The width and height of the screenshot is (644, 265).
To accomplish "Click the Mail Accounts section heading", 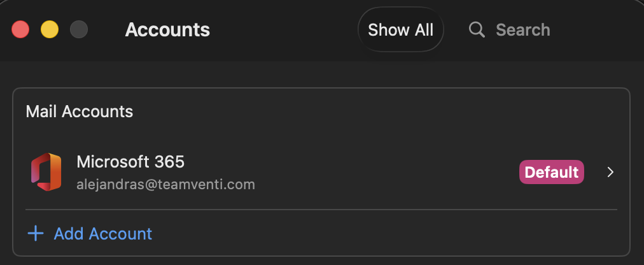I will [x=80, y=111].
